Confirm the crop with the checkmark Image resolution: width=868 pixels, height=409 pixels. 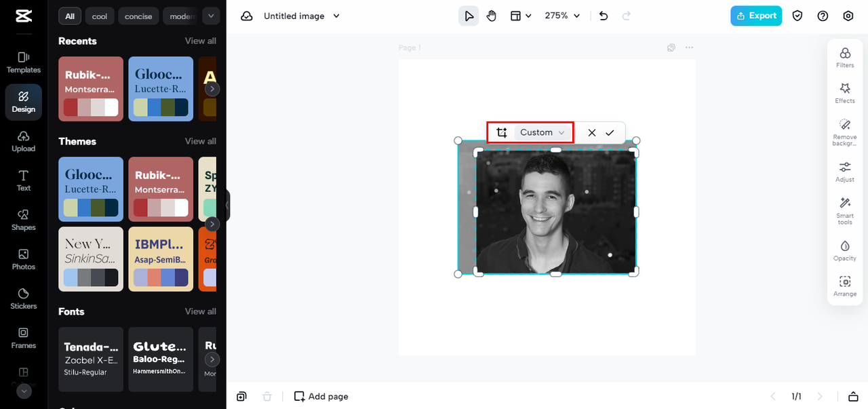[x=610, y=133]
